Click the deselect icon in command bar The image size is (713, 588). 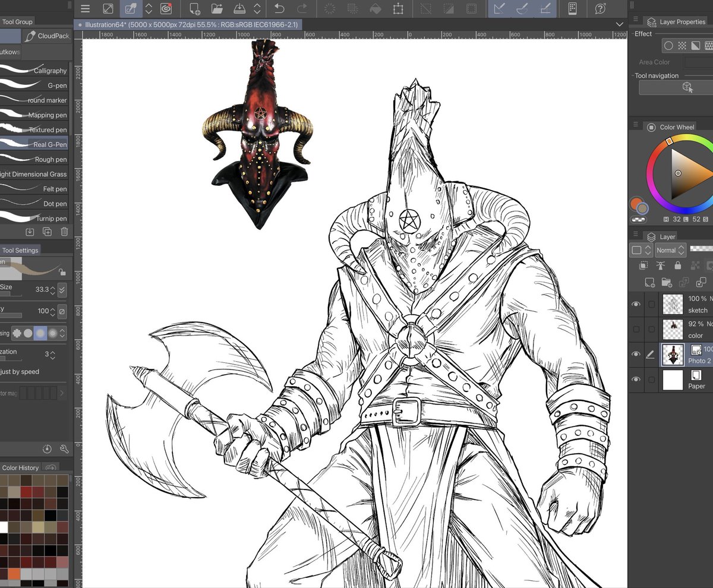tap(426, 8)
